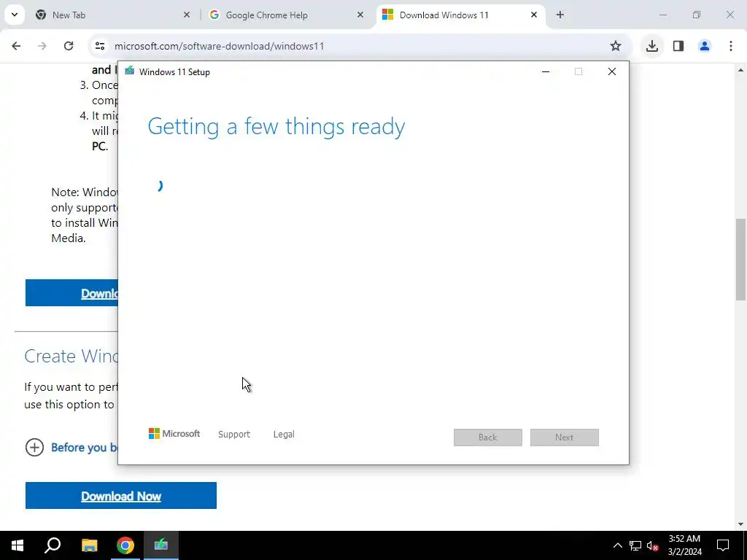
Task: Click Chrome icon in taskbar
Action: (x=125, y=545)
